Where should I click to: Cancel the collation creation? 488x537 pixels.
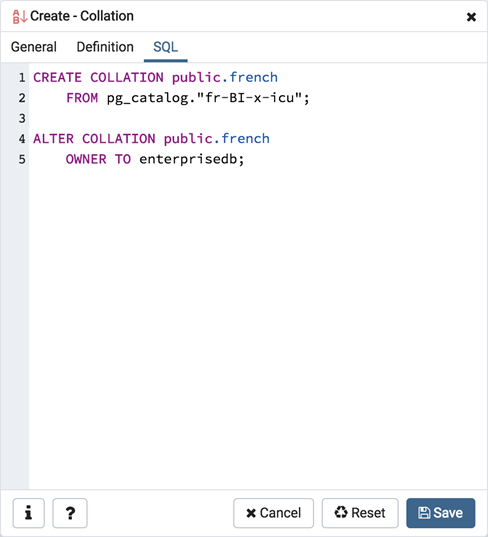(x=273, y=513)
